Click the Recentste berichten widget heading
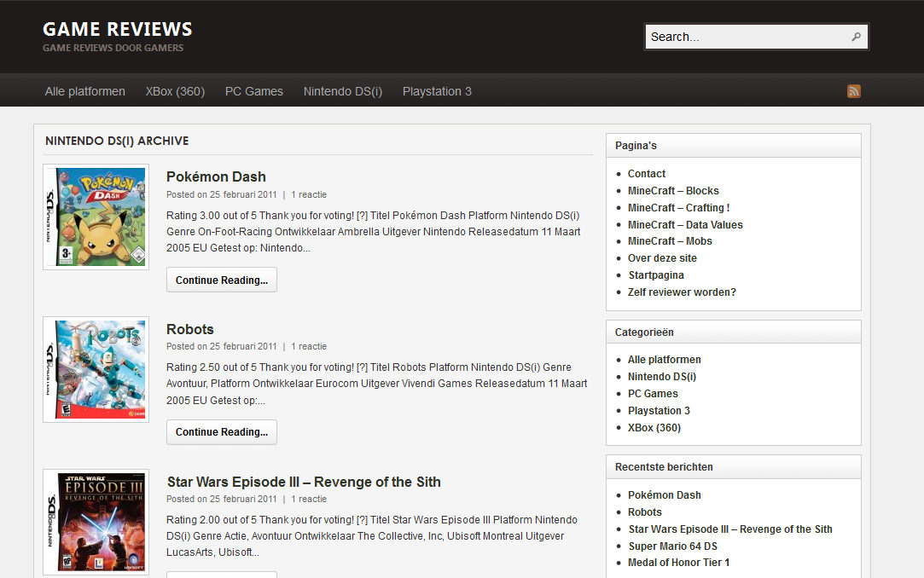This screenshot has width=924, height=578. pos(664,467)
